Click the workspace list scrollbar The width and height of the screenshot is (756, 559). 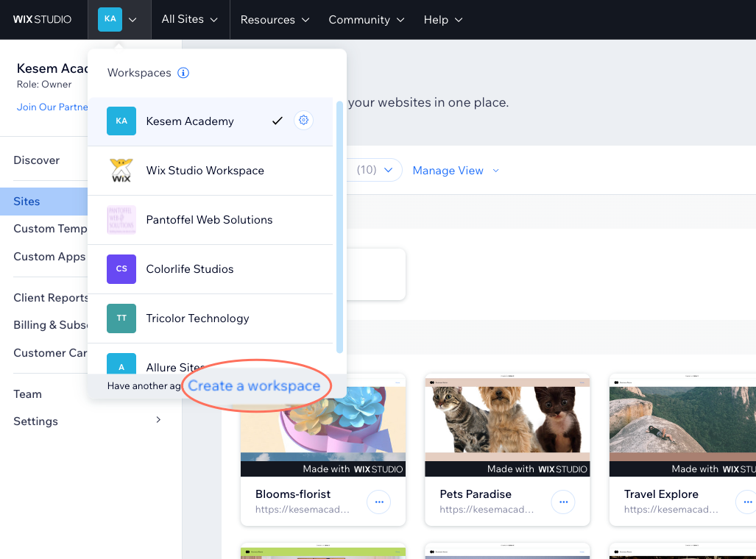click(x=339, y=227)
